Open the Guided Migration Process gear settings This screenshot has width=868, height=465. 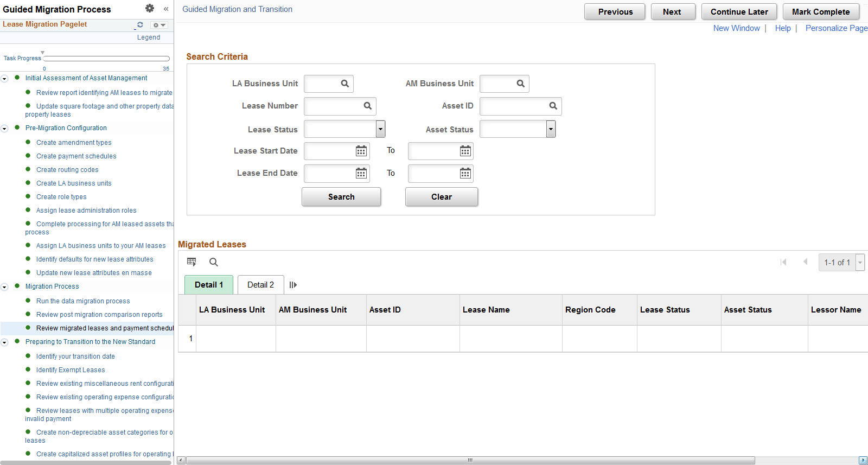(150, 8)
